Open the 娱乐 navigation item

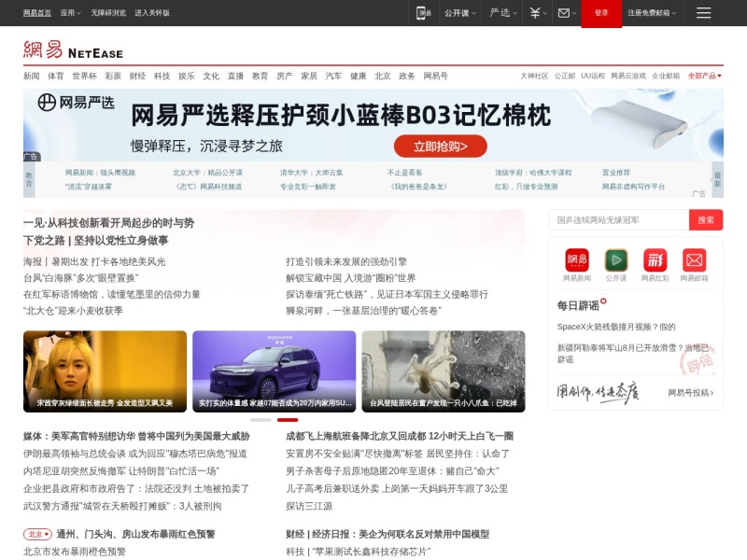click(186, 76)
